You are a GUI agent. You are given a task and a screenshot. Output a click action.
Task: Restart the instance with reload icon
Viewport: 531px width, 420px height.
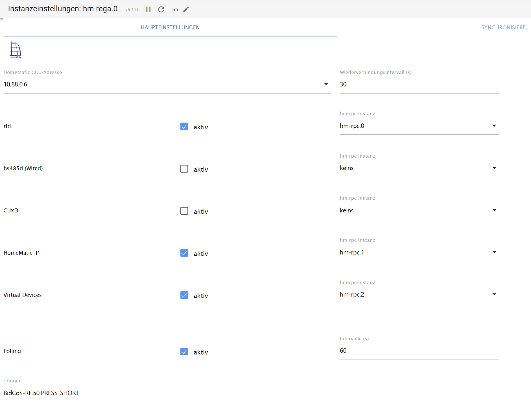(x=161, y=10)
